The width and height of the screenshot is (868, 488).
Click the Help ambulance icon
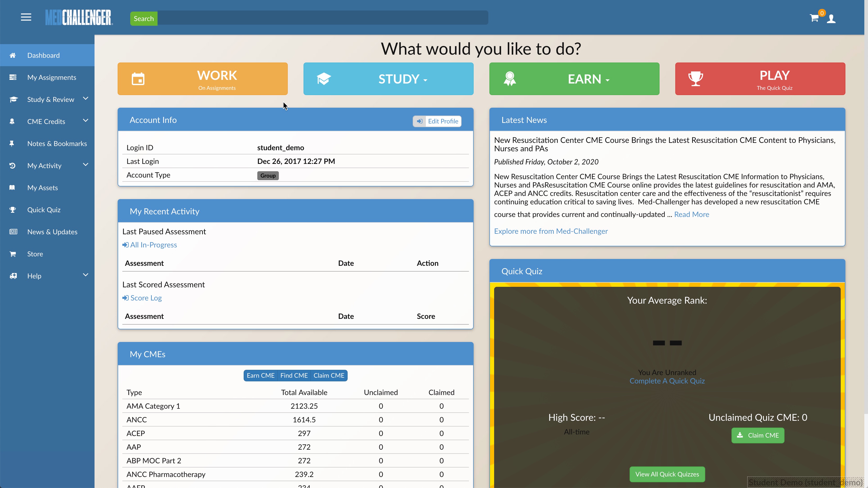[x=13, y=276]
